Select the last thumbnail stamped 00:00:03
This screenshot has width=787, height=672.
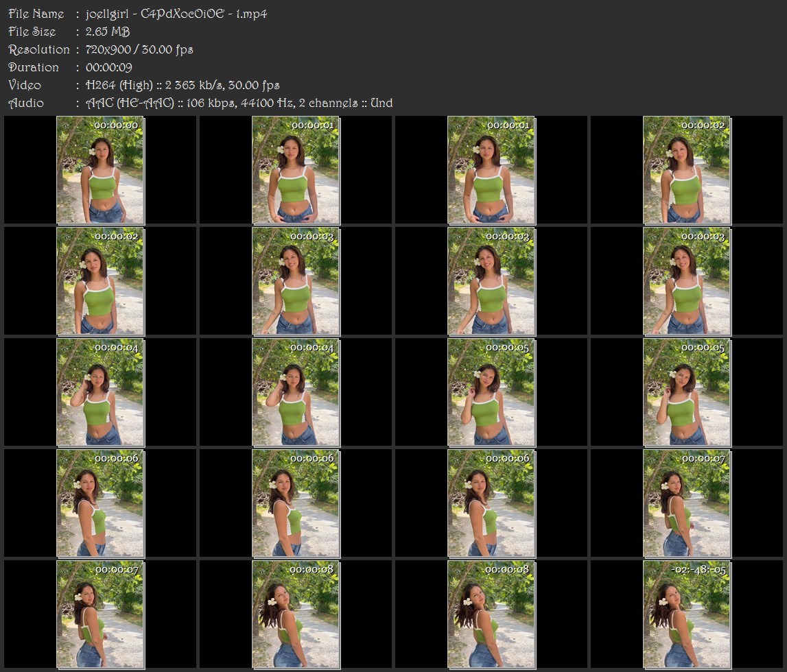coord(687,281)
